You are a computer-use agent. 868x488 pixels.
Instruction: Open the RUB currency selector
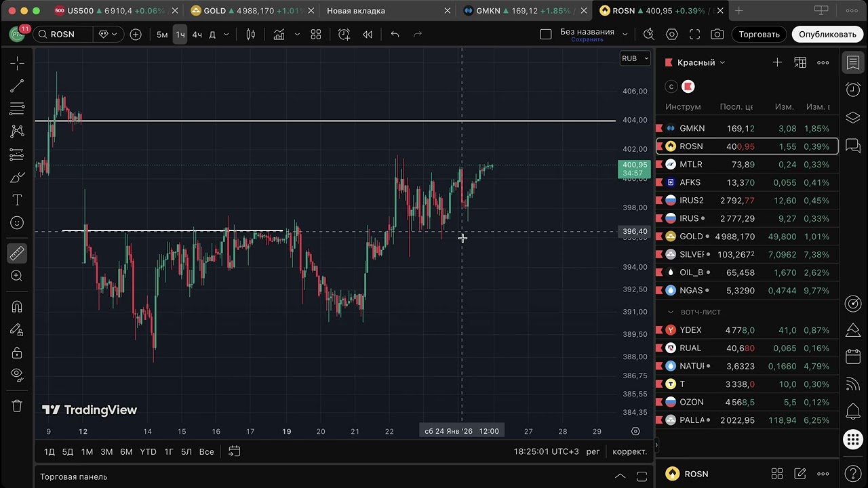(x=634, y=58)
